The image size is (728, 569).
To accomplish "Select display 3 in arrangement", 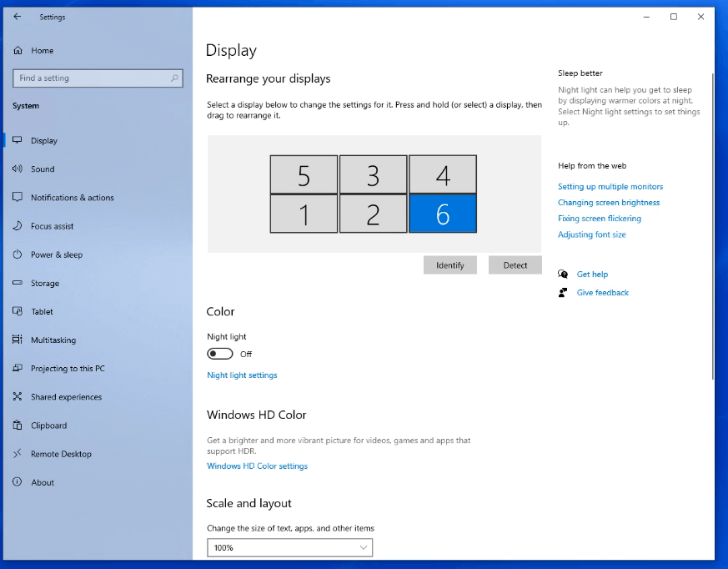I will [x=374, y=174].
